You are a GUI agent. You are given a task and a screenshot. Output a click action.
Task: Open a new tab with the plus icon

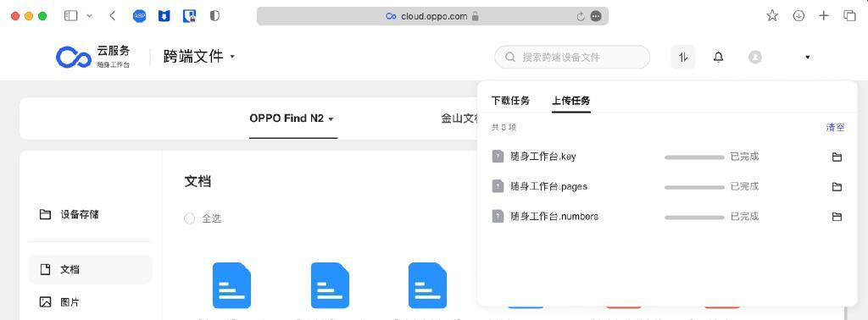pos(824,16)
